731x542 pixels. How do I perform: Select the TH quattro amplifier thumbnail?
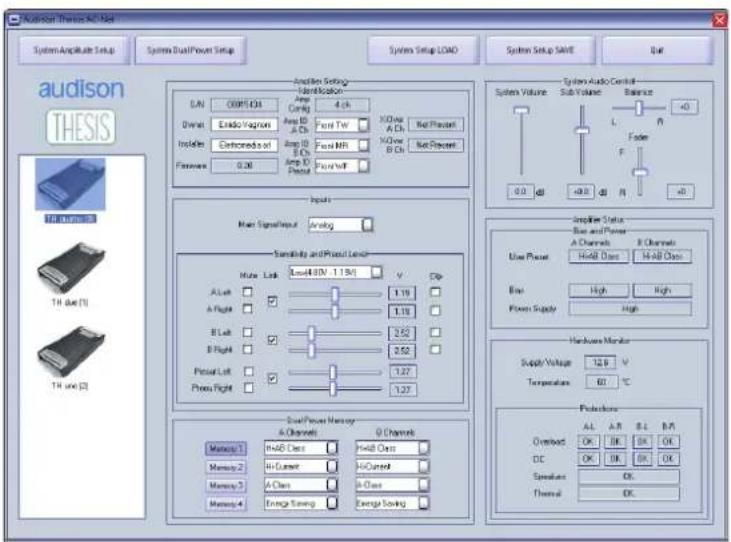click(70, 185)
